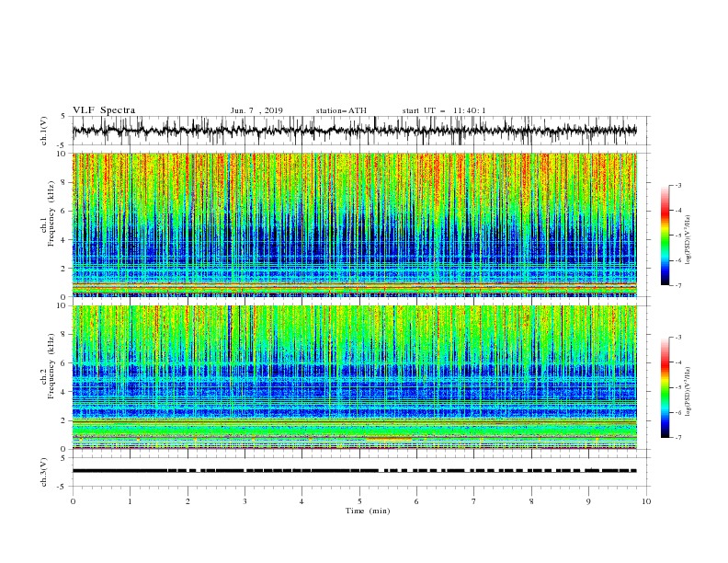Click time axis tick label "4"

click(x=301, y=501)
